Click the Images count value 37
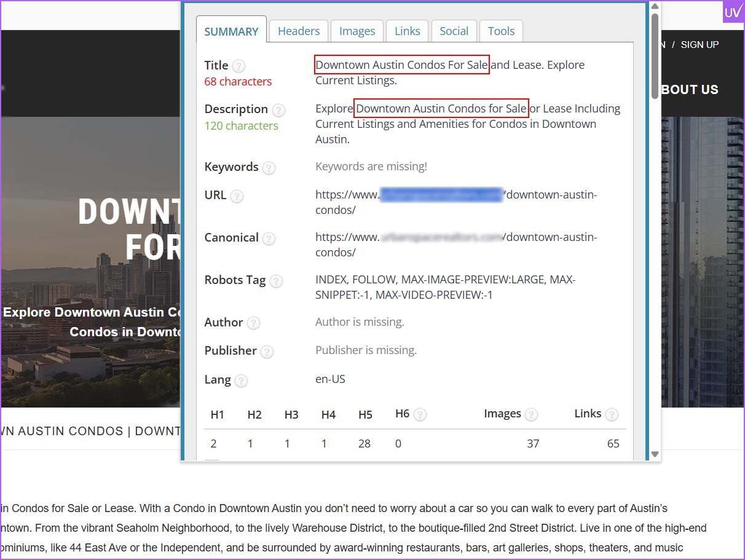The width and height of the screenshot is (745, 560). coord(533,444)
